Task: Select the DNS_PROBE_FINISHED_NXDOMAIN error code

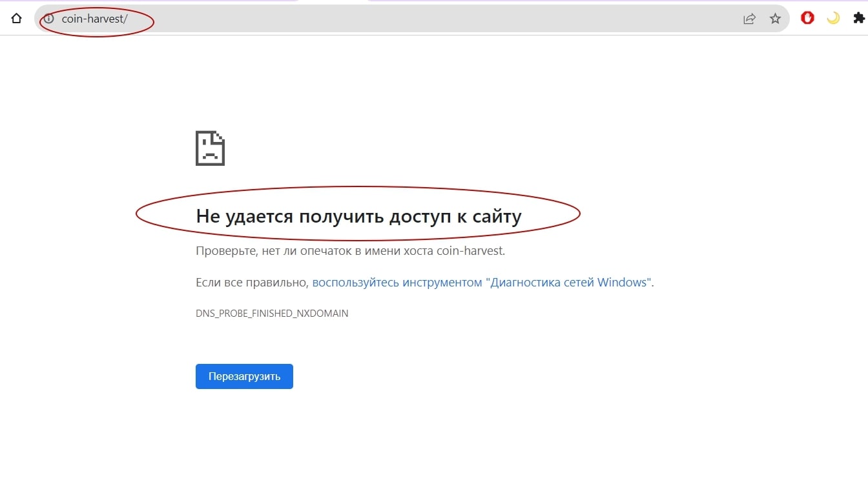Action: [x=272, y=314]
